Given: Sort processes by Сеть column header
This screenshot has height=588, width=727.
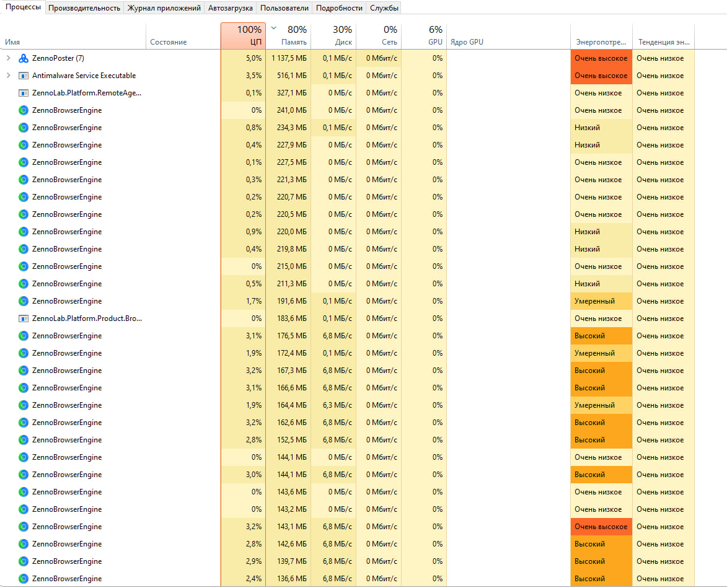Looking at the screenshot, I should click(379, 36).
